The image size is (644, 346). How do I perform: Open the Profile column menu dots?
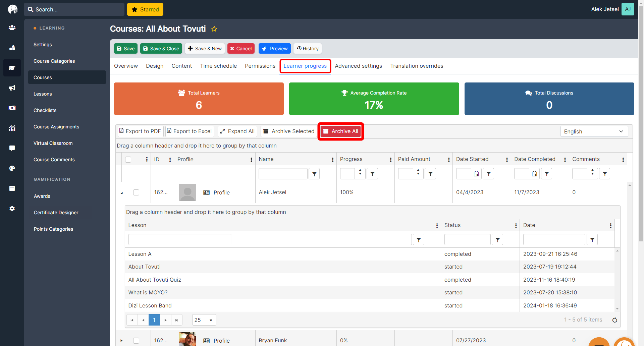click(x=251, y=160)
